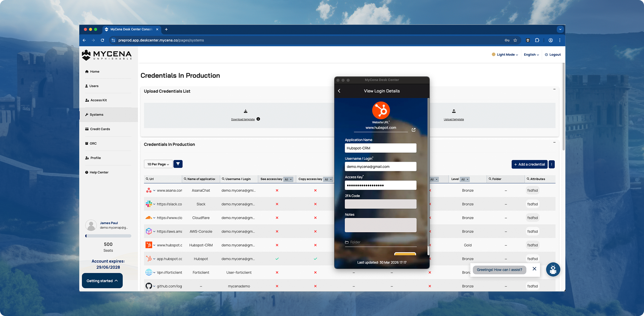Open the 10 Per Page dropdown
644x316 pixels.
[x=158, y=164]
